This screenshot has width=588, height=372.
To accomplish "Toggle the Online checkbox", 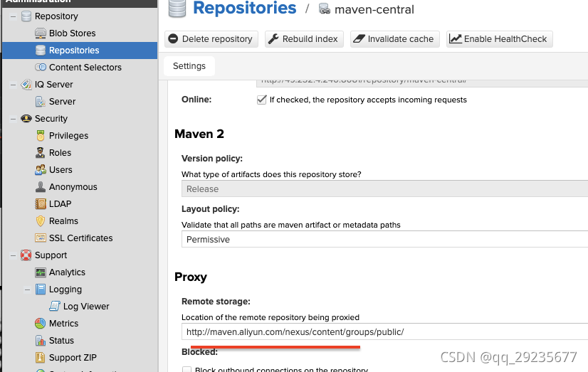I will coord(262,100).
